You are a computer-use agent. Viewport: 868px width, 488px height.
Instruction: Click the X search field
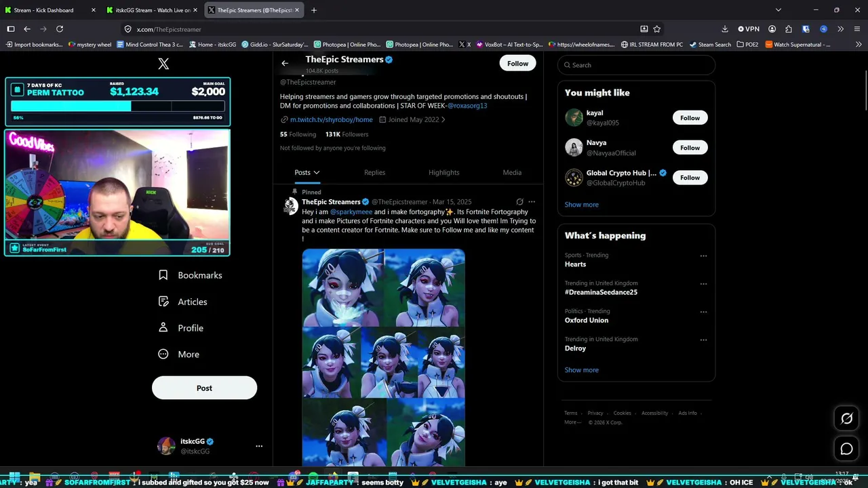pyautogui.click(x=636, y=65)
